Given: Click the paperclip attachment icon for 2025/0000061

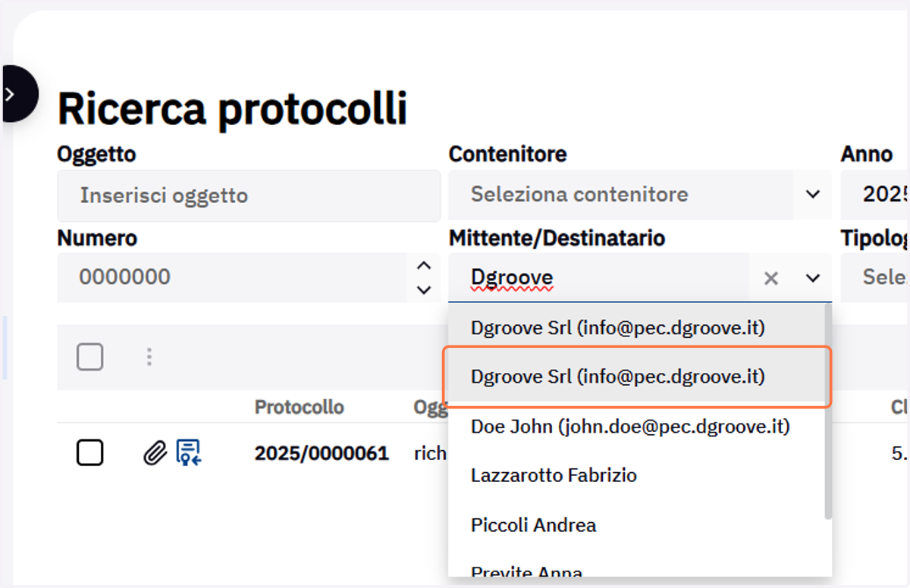Looking at the screenshot, I should click(x=155, y=453).
